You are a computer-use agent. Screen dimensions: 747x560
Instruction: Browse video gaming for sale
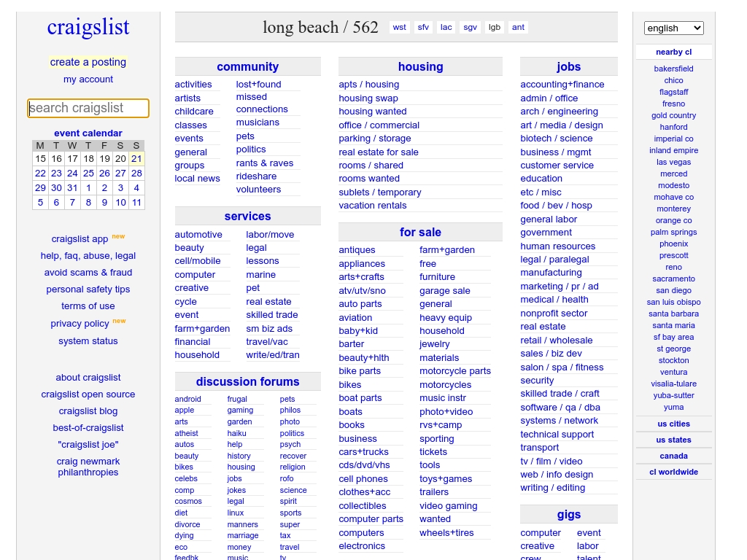[x=449, y=506]
